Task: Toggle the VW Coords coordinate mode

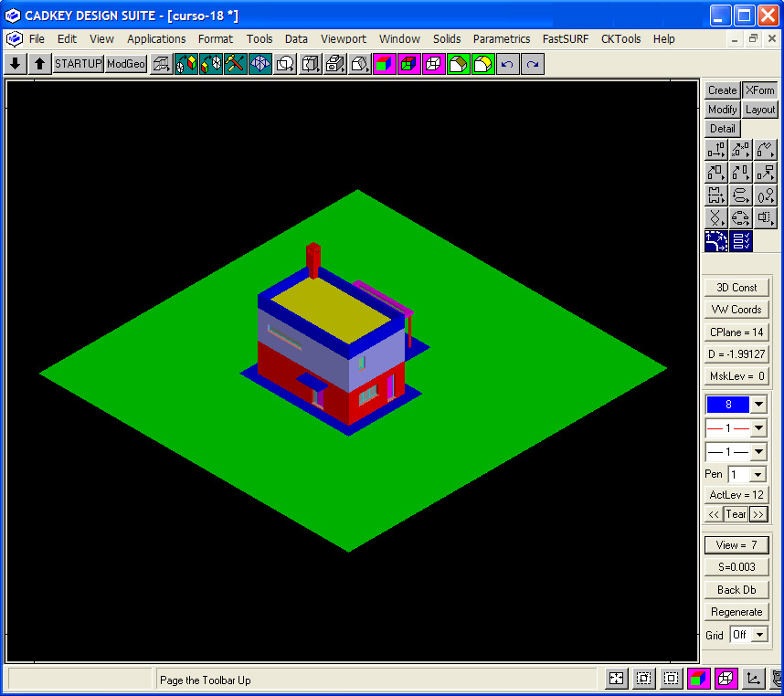Action: (736, 310)
